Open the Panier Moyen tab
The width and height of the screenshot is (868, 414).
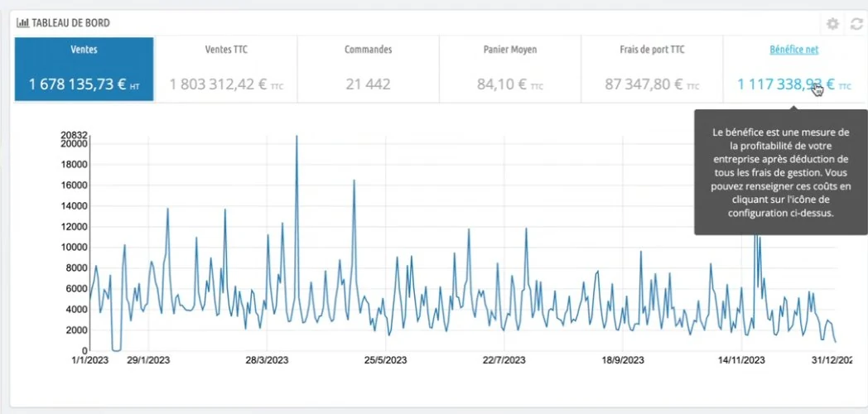(510, 70)
